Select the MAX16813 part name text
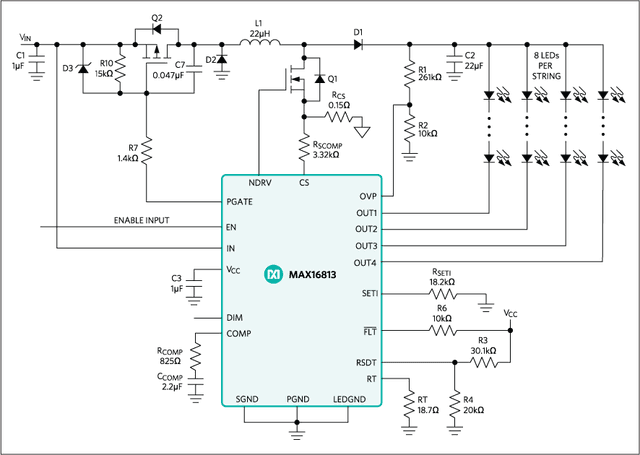The width and height of the screenshot is (640, 455). click(313, 274)
